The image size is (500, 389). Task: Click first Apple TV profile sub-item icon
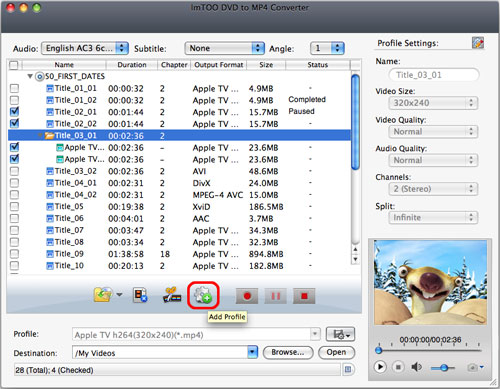60,147
